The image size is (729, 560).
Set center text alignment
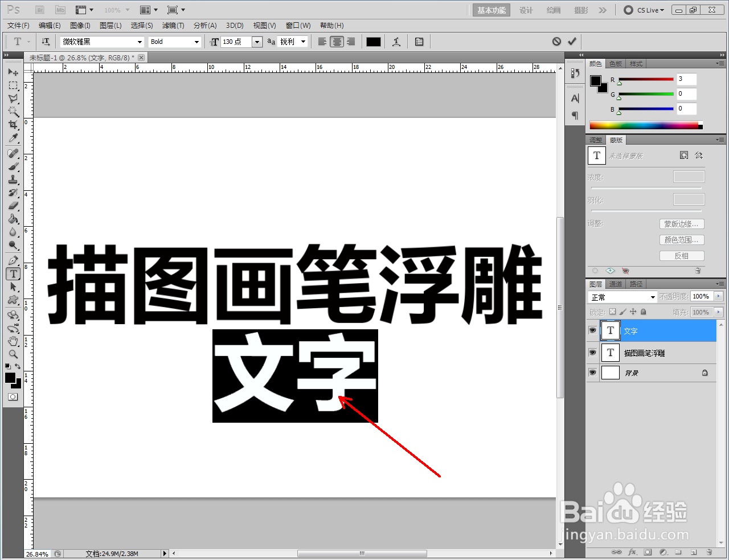click(x=337, y=42)
